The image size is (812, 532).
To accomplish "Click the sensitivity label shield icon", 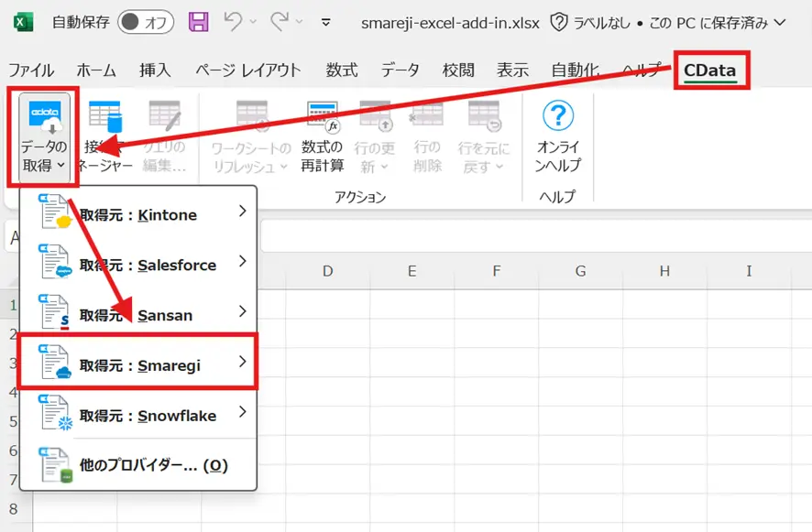I will (x=559, y=22).
